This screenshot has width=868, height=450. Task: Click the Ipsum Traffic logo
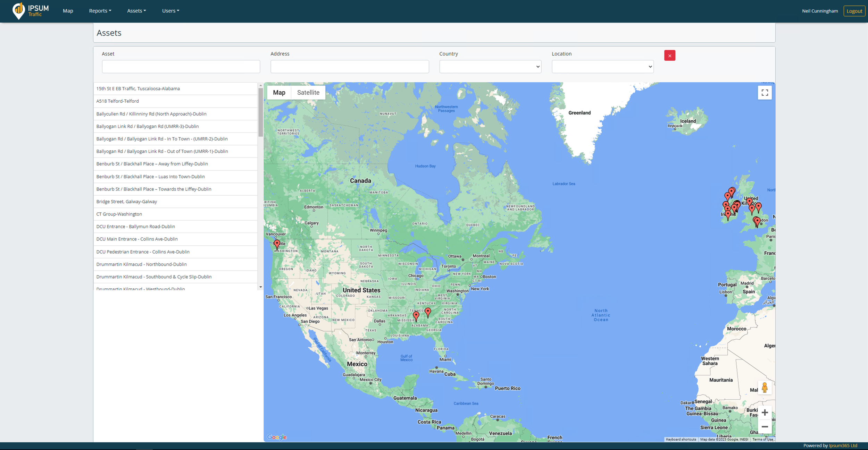pyautogui.click(x=31, y=11)
